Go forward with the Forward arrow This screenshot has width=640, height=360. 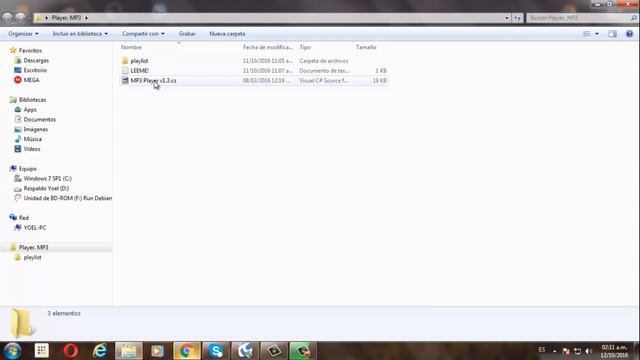tap(20, 18)
